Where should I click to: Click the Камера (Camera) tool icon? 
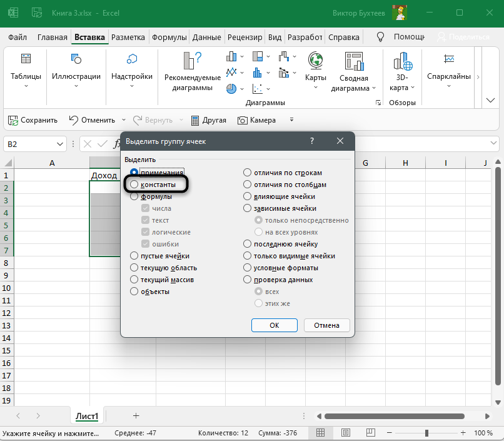242,120
